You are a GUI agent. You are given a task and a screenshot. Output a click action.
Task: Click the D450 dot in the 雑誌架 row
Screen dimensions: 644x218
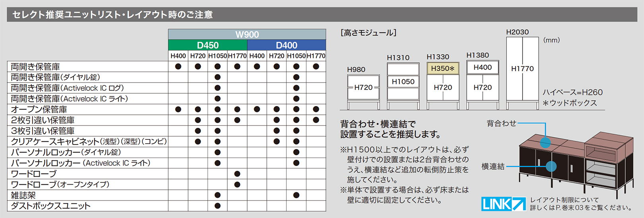[x=217, y=195]
